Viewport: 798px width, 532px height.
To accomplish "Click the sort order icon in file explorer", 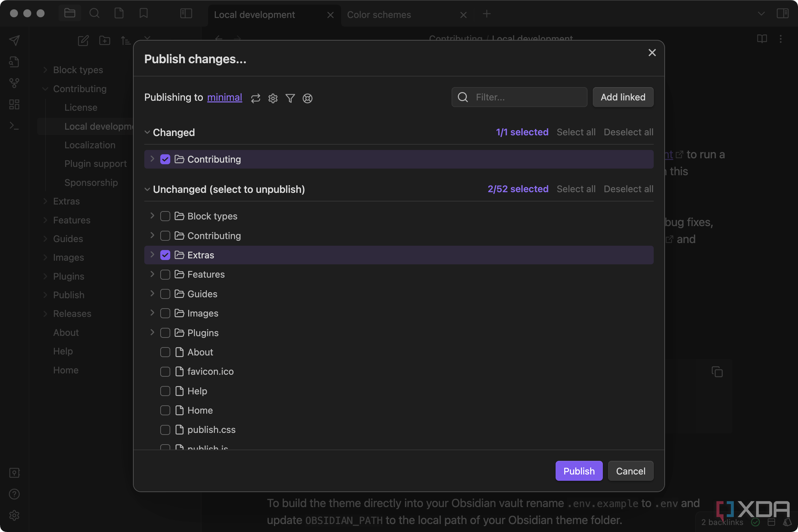I will pos(126,41).
